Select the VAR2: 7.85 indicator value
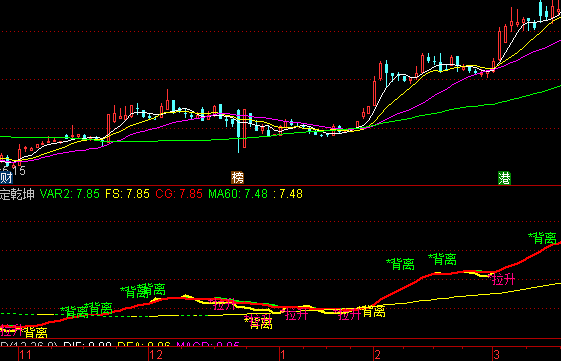The width and height of the screenshot is (561, 361). coord(70,194)
